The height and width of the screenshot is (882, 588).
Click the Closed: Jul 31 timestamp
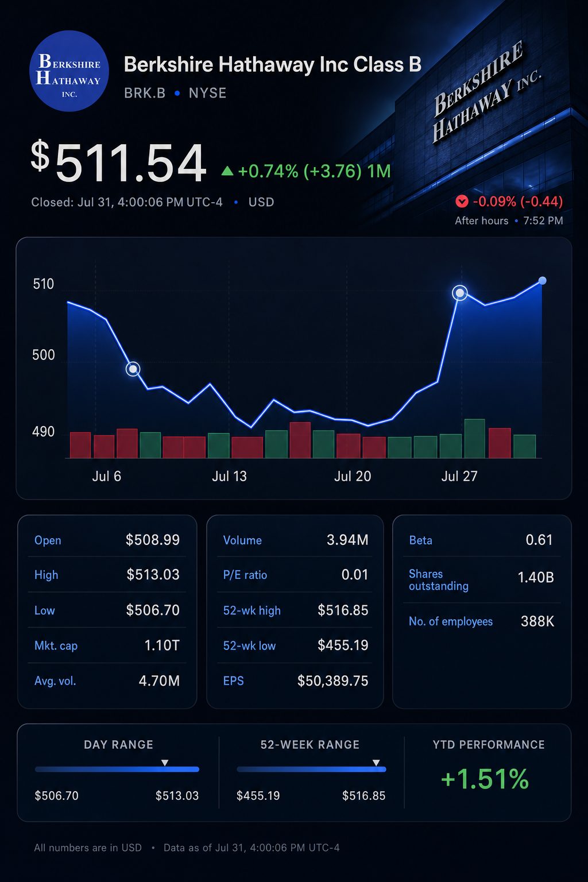(x=127, y=202)
